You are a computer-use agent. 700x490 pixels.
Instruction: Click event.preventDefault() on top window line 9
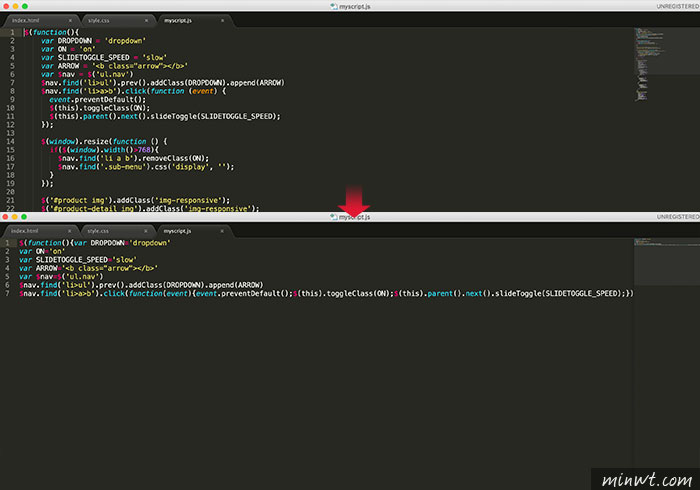(97, 100)
